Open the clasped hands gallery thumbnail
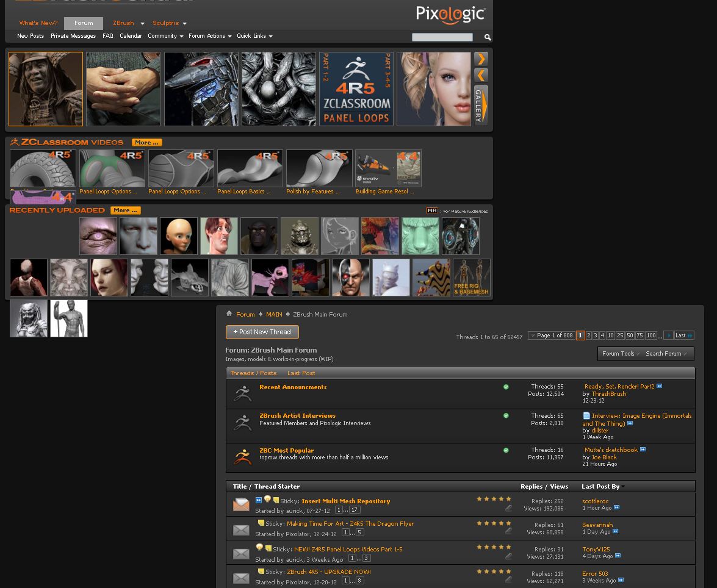This screenshot has height=588, width=717. click(123, 88)
